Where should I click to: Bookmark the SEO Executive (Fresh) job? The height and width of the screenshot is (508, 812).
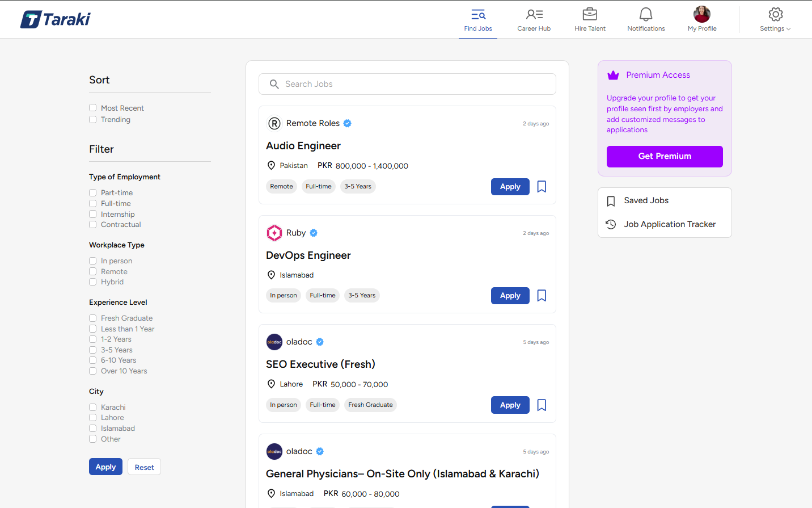click(x=542, y=405)
